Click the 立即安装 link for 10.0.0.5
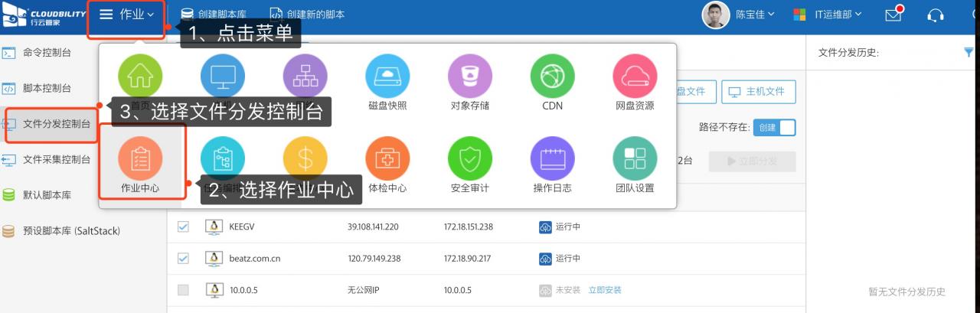The image size is (980, 313). [x=605, y=290]
